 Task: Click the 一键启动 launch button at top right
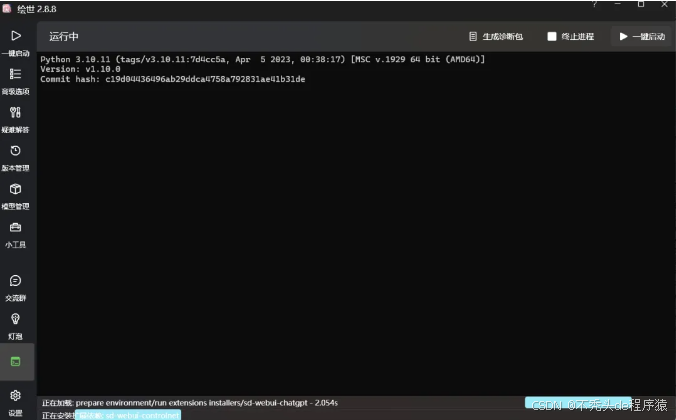[x=642, y=37]
